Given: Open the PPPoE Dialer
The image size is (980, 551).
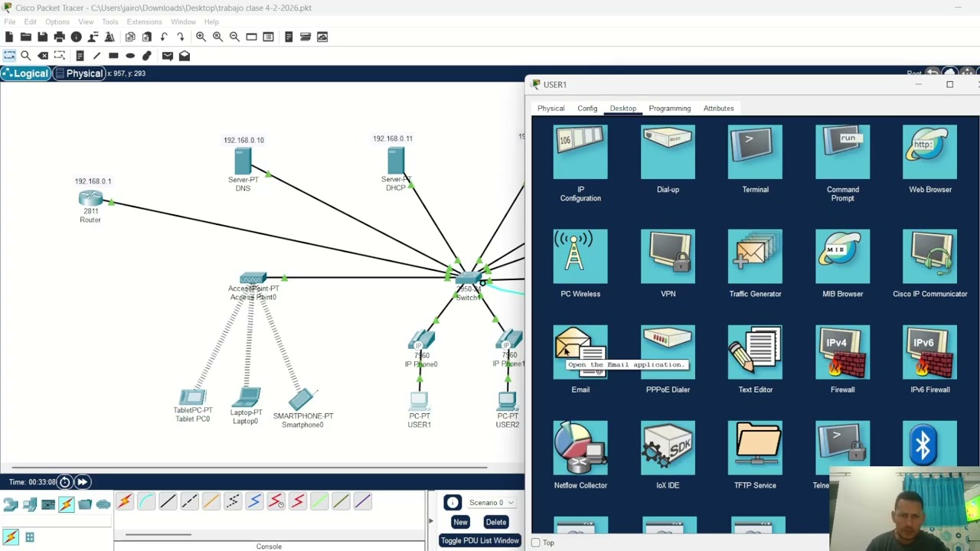Looking at the screenshot, I should point(668,352).
